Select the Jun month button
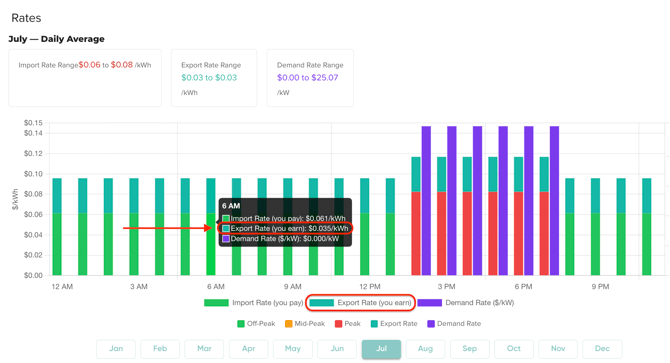The height and width of the screenshot is (363, 670). [x=337, y=348]
